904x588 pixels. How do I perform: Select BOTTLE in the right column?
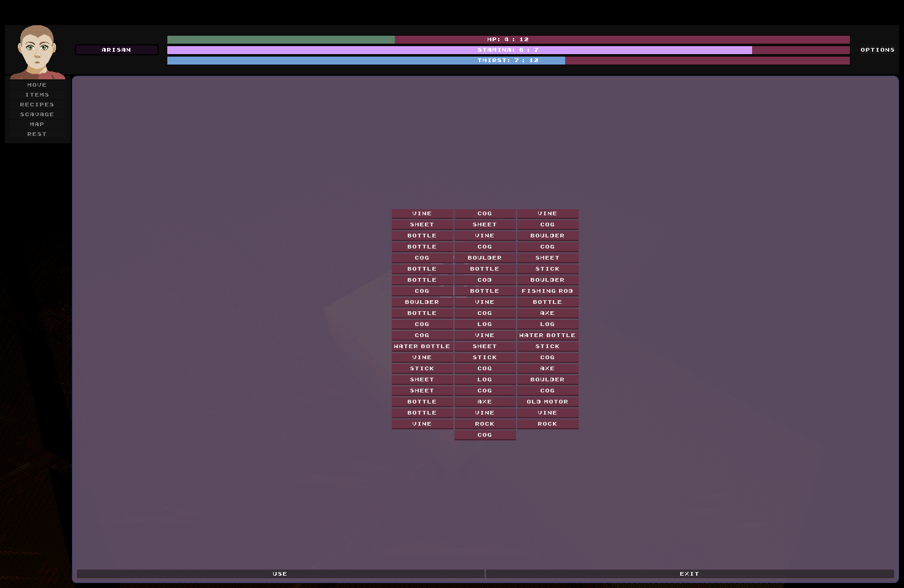point(547,302)
